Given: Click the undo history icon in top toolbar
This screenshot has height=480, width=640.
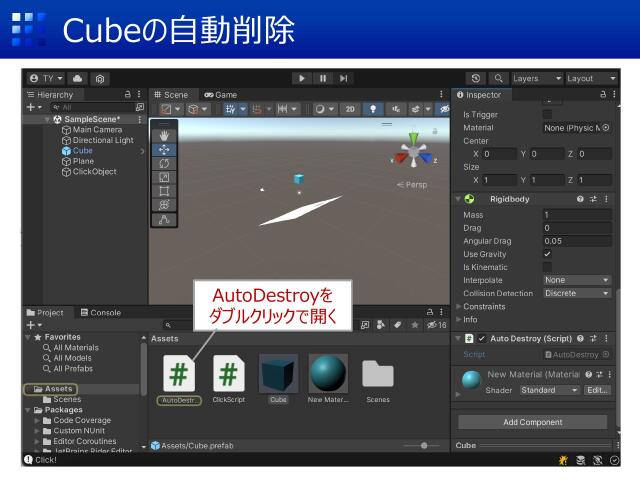Looking at the screenshot, I should [x=475, y=78].
